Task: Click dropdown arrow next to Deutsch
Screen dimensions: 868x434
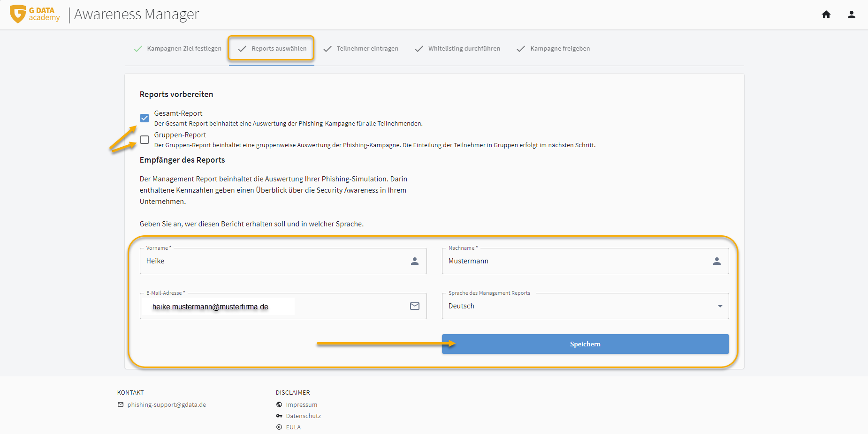Action: coord(720,306)
